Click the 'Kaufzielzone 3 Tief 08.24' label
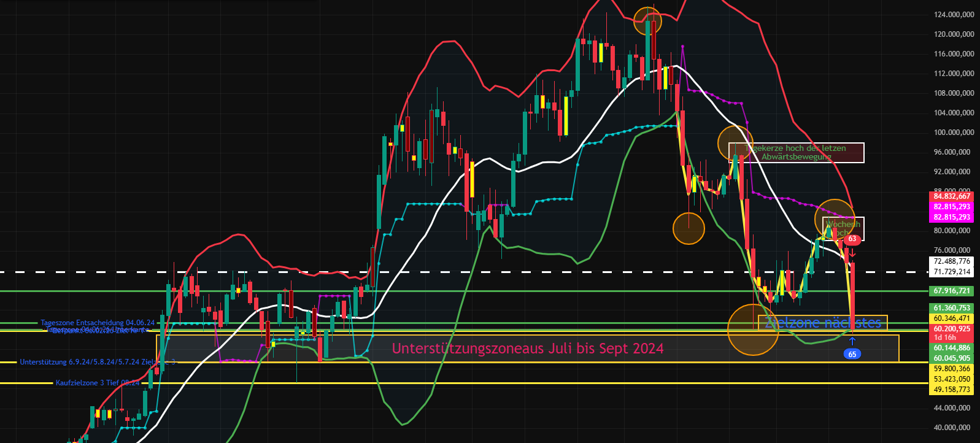The image size is (980, 443). 98,383
